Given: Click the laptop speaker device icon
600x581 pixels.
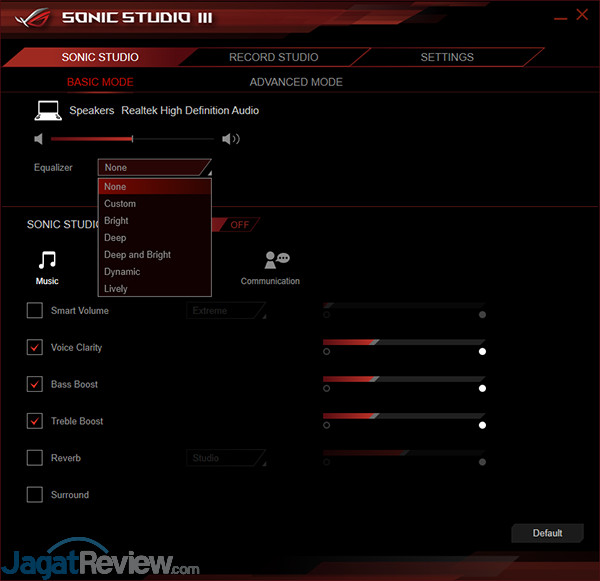Looking at the screenshot, I should (x=48, y=111).
